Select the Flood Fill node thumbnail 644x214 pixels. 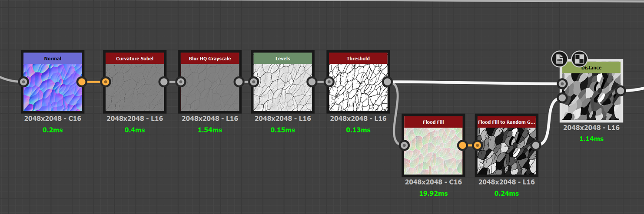[x=434, y=151]
